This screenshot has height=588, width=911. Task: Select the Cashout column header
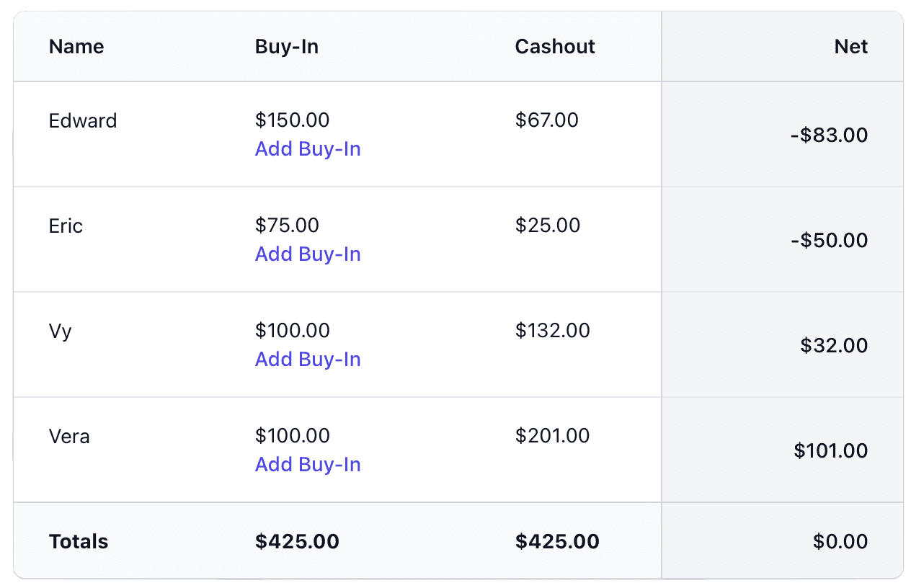[x=555, y=47]
